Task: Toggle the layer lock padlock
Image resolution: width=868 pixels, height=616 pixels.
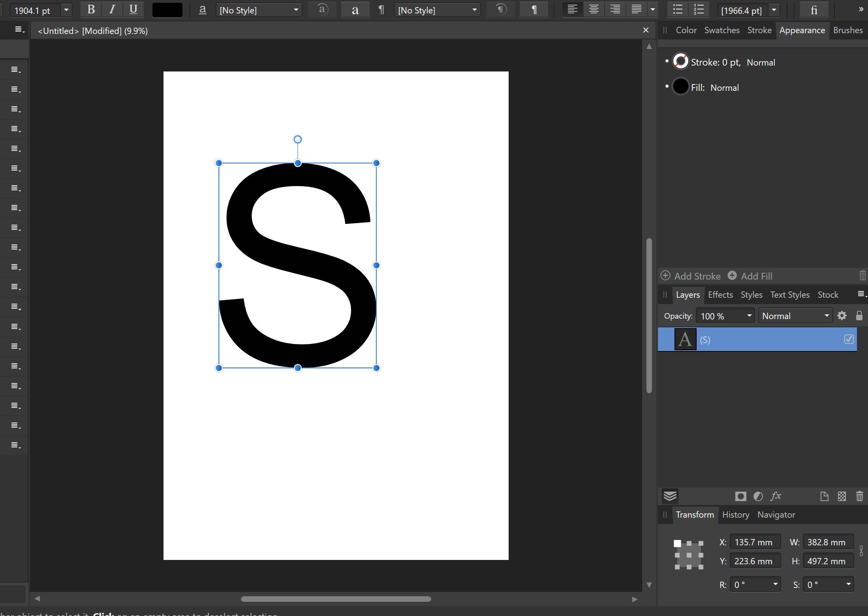Action: tap(859, 316)
